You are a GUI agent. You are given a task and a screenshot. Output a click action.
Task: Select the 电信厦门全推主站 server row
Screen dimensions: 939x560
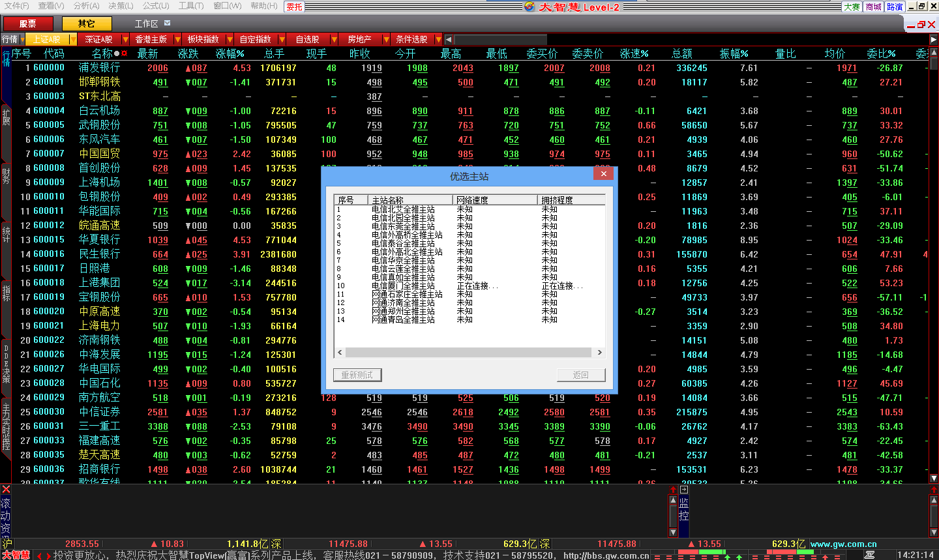(x=403, y=286)
